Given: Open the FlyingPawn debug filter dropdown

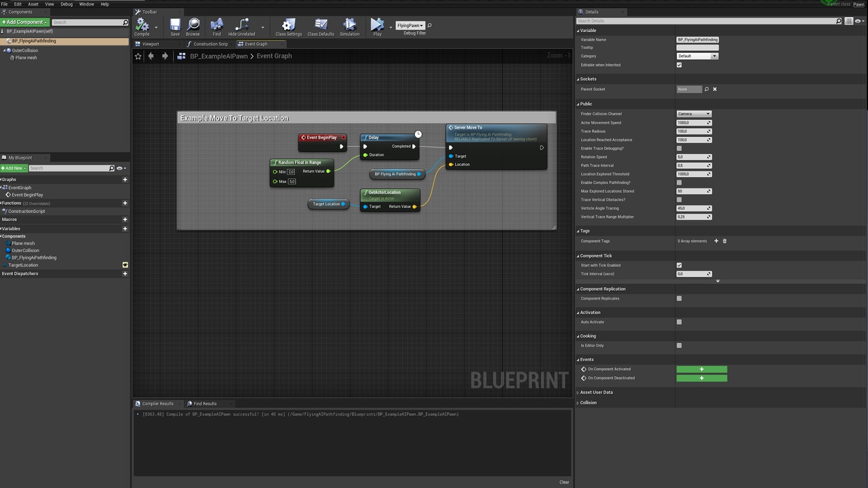Looking at the screenshot, I should tap(410, 26).
